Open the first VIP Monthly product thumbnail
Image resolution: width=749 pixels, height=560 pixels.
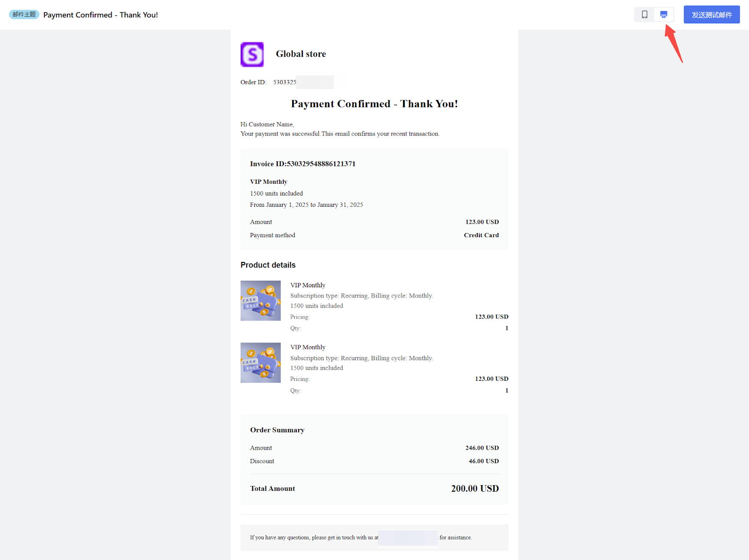point(261,301)
